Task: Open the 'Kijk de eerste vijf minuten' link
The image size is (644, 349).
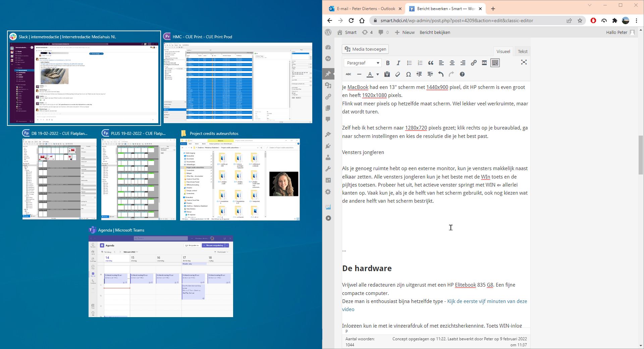Action: pos(487,301)
